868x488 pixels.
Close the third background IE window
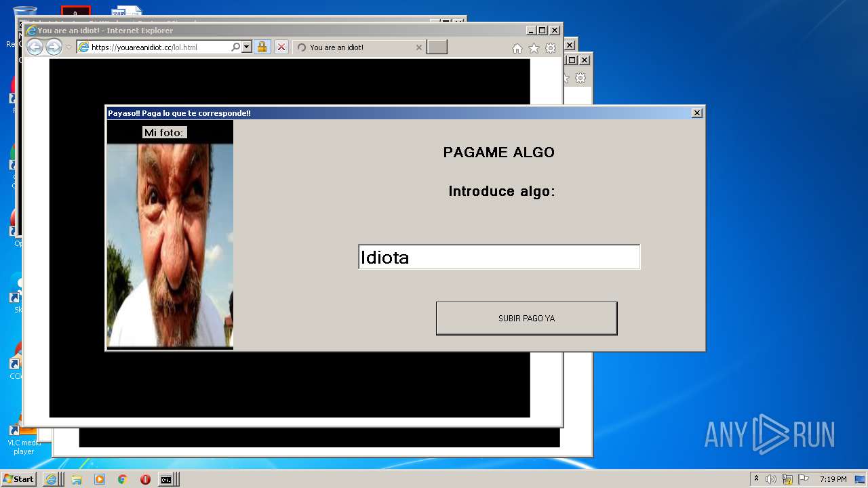click(585, 60)
